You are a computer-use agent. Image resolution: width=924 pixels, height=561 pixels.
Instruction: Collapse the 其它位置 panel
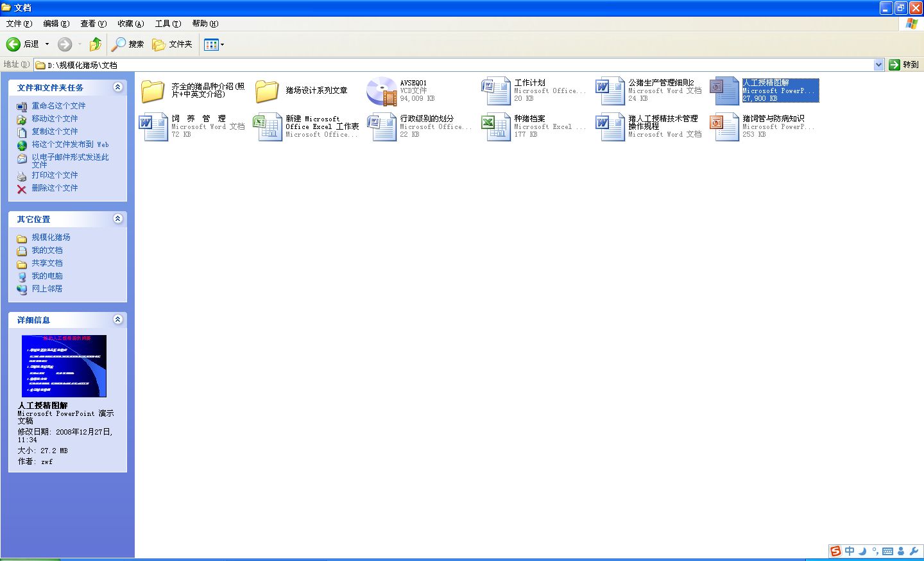click(117, 219)
